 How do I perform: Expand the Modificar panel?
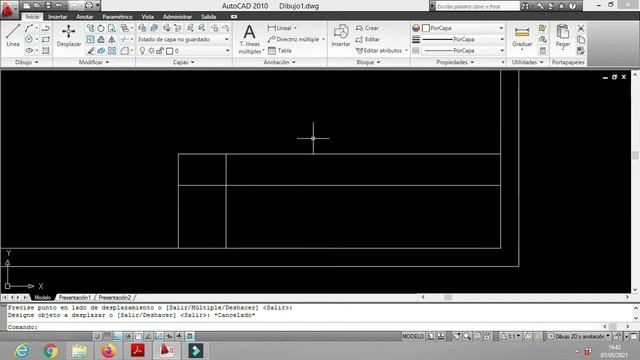94,62
